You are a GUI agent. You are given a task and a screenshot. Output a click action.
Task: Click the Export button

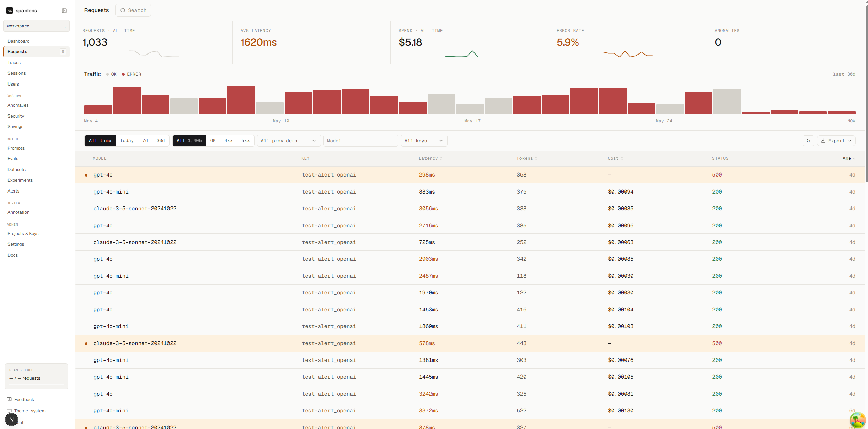coord(836,141)
